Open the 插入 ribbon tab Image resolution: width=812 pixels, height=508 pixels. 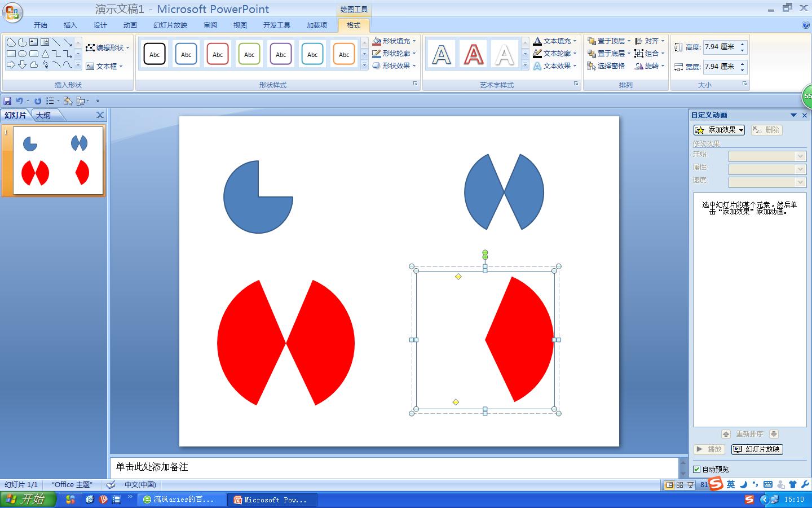[x=70, y=25]
